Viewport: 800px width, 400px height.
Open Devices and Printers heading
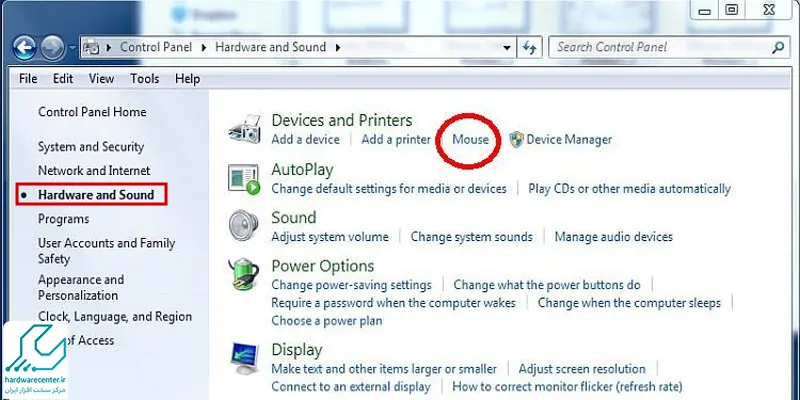(342, 120)
